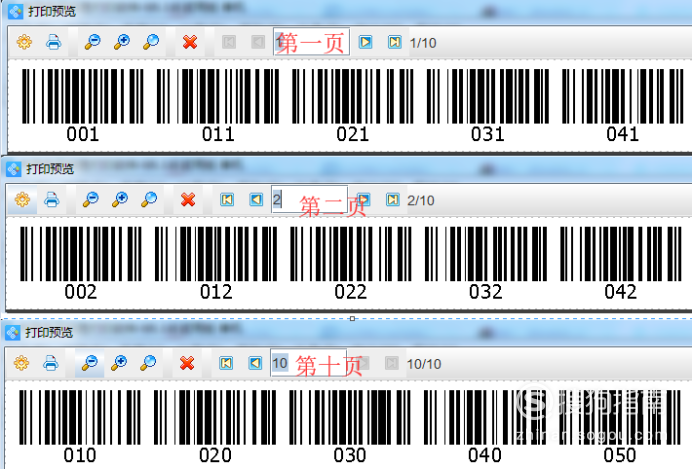
Task: Click the app icon in third window title bar
Action: tap(13, 332)
